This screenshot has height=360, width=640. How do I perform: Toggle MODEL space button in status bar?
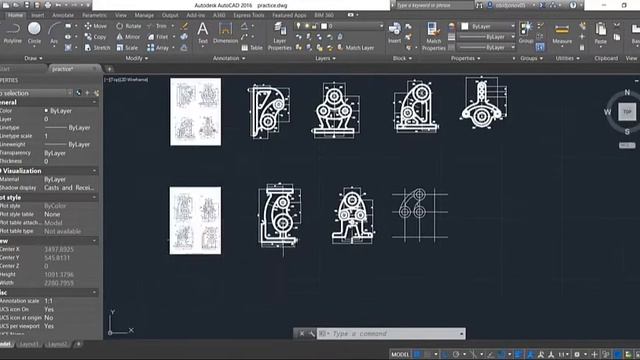(x=400, y=354)
